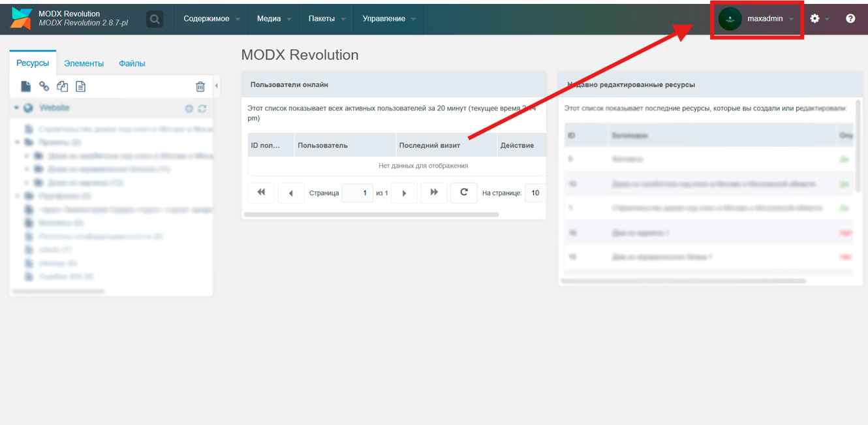Click the new symlink icon
This screenshot has width=868, height=425.
(x=62, y=86)
